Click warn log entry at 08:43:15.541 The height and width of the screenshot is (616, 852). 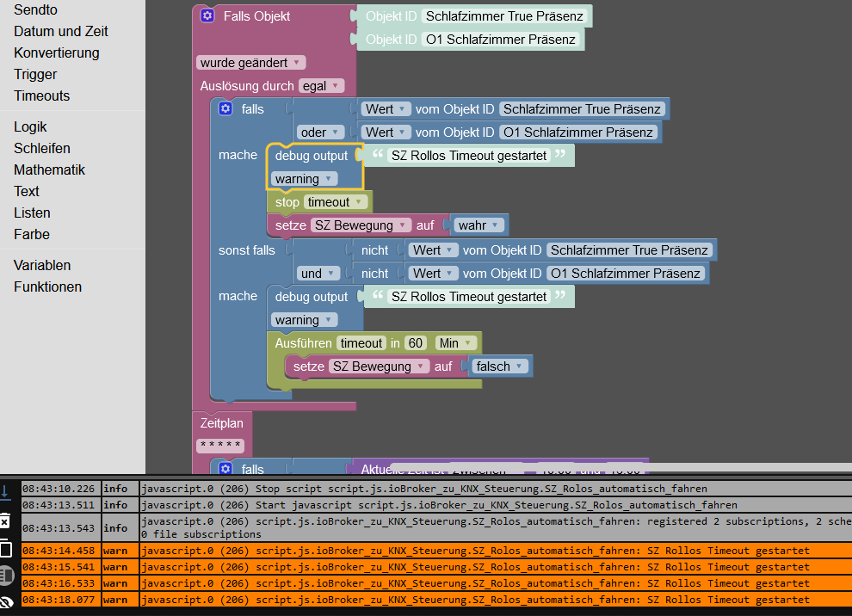pyautogui.click(x=437, y=567)
